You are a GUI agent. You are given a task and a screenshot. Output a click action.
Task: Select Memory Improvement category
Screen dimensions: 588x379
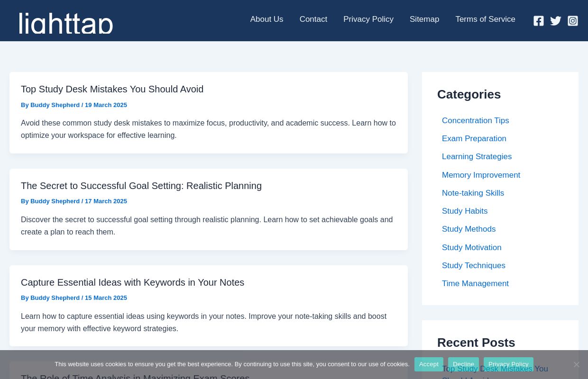(x=481, y=175)
